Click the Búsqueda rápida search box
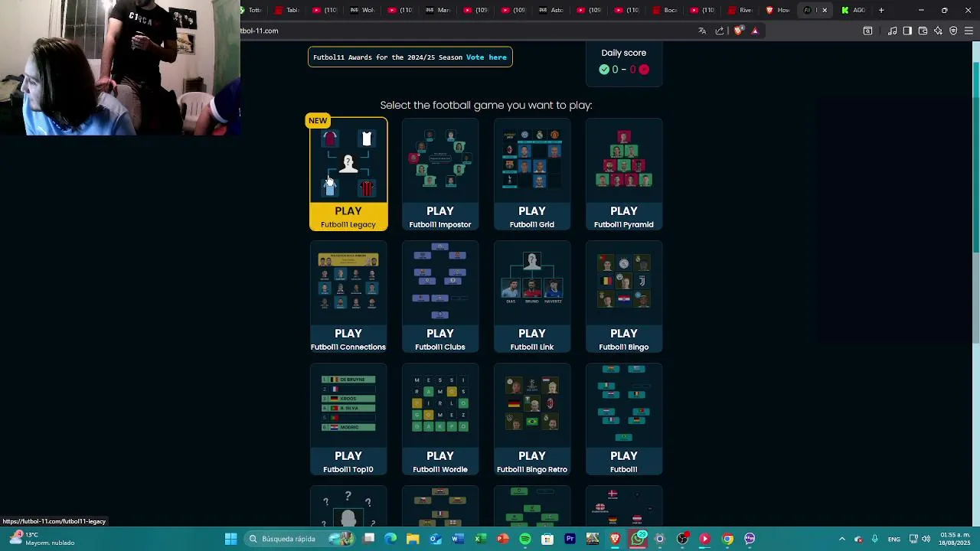Screen dimensions: 980x551 coord(299,539)
